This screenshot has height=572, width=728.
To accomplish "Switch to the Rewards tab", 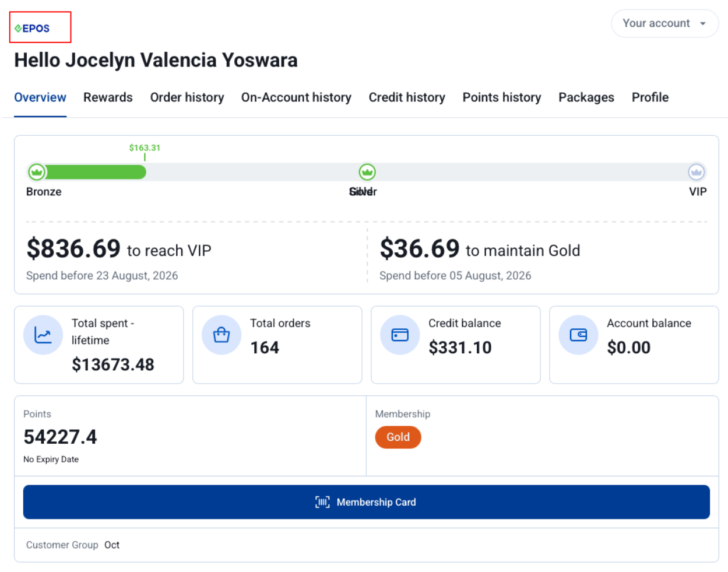I will (x=108, y=97).
